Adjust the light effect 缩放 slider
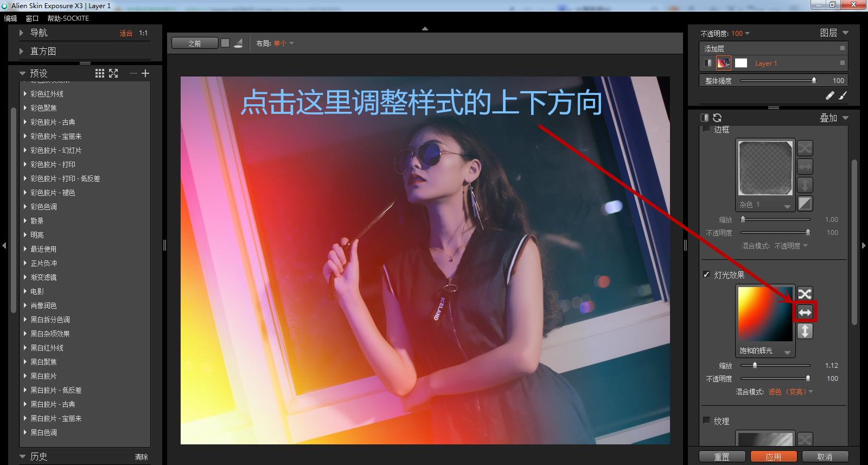This screenshot has width=868, height=465. 775,365
